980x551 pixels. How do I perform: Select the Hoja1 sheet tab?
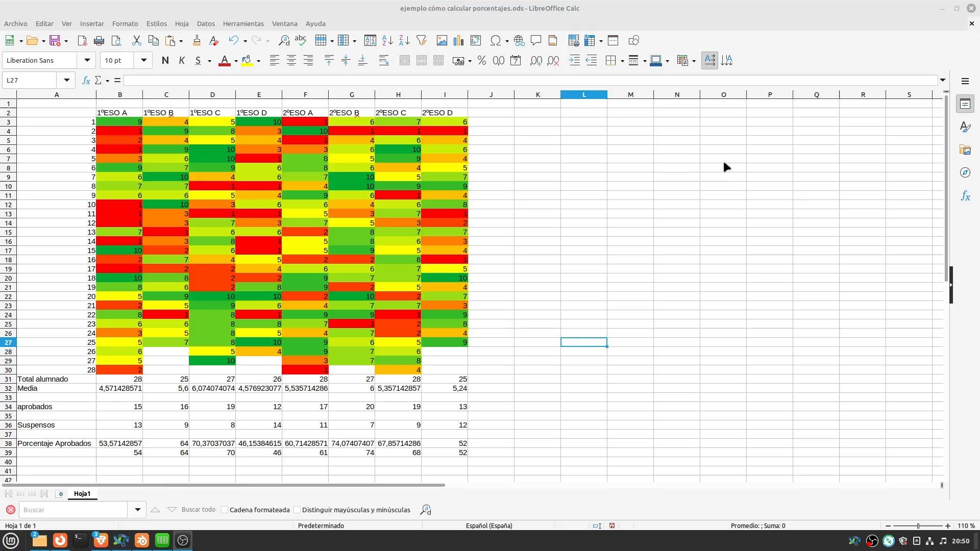tap(82, 494)
